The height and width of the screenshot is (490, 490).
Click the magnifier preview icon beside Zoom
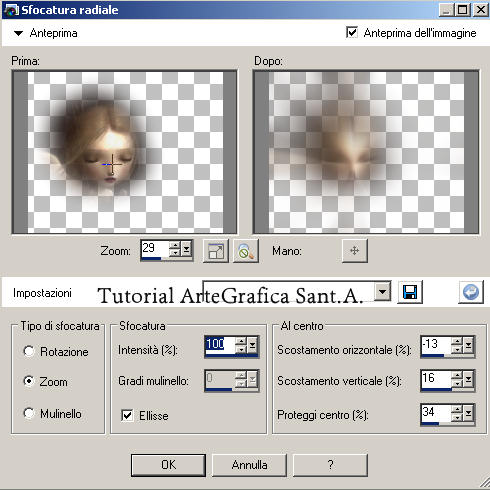pyautogui.click(x=246, y=251)
